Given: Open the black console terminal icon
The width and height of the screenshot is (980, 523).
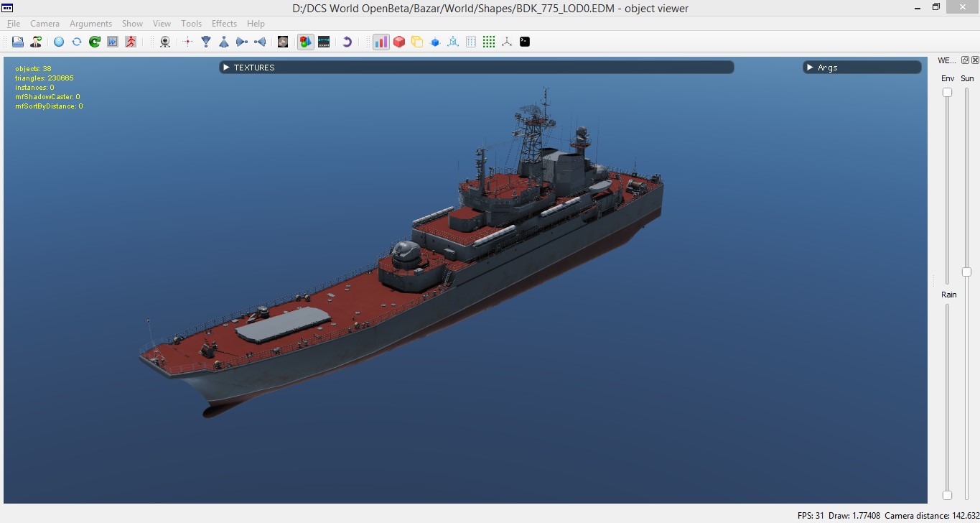Looking at the screenshot, I should 525,42.
